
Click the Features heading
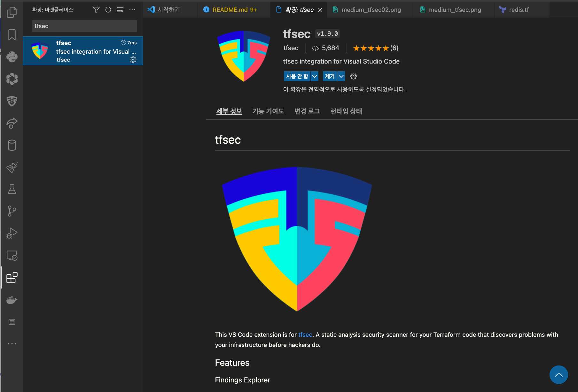click(232, 363)
